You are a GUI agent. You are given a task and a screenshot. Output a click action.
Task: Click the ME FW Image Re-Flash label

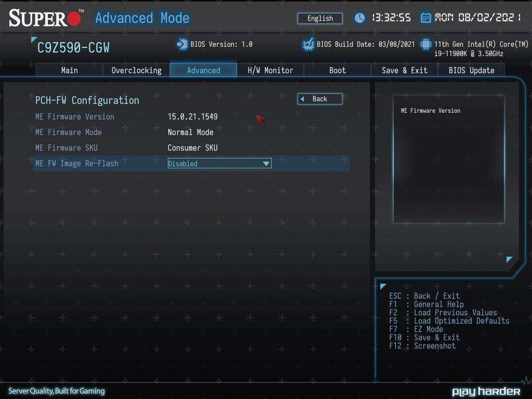tap(77, 164)
